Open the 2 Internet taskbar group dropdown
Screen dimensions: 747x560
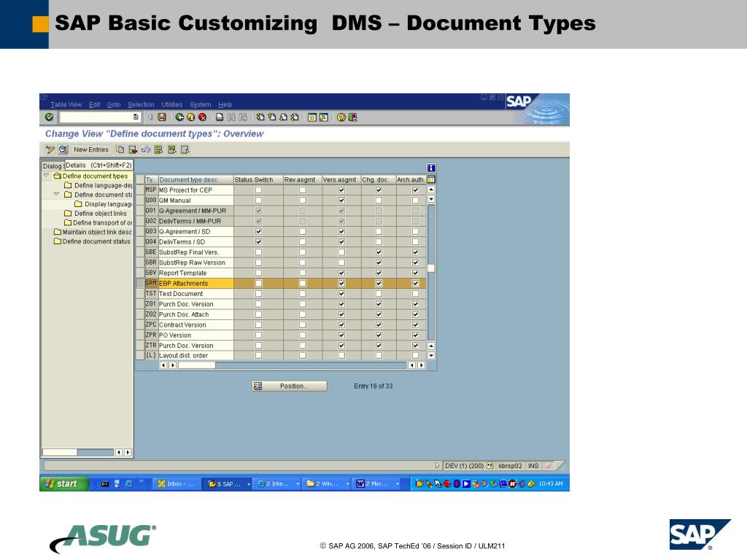tap(298, 484)
